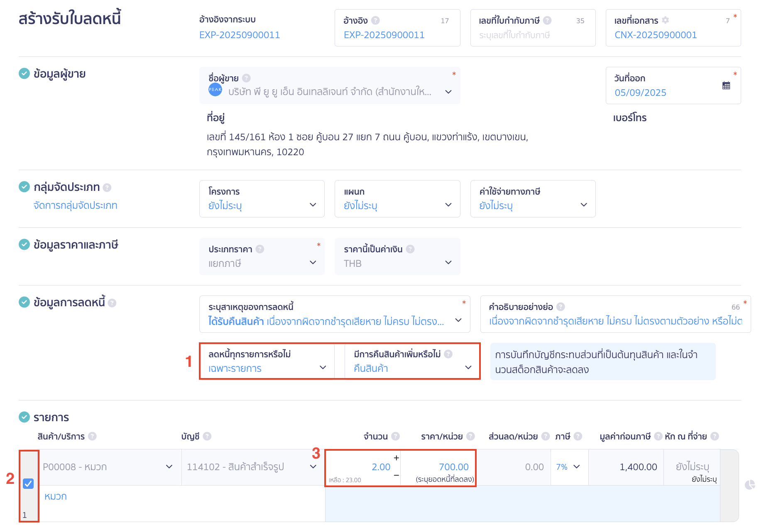Image resolution: width=759 pixels, height=532 pixels.
Task: Click help icon beside คำอธิบายอย่างย่อ
Action: point(561,307)
